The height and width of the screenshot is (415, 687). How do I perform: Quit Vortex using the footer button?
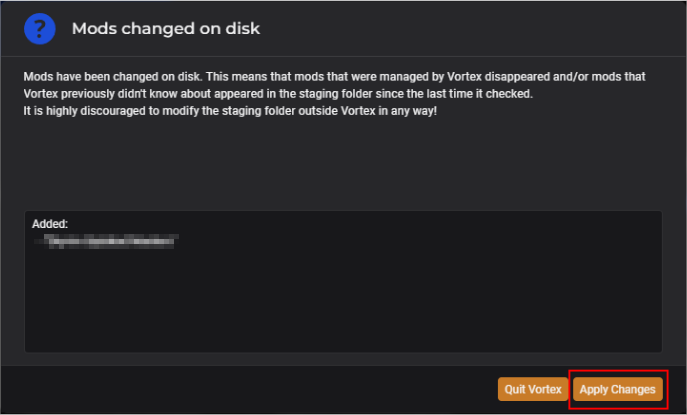533,389
